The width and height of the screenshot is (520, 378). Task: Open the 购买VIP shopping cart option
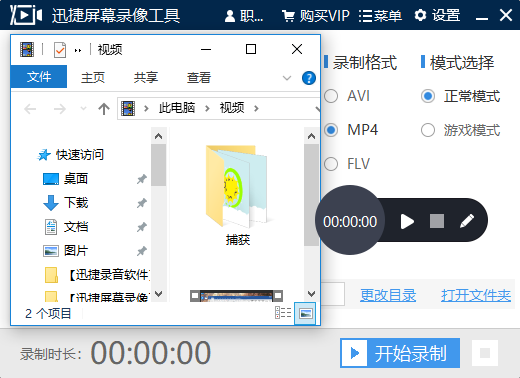coord(316,16)
